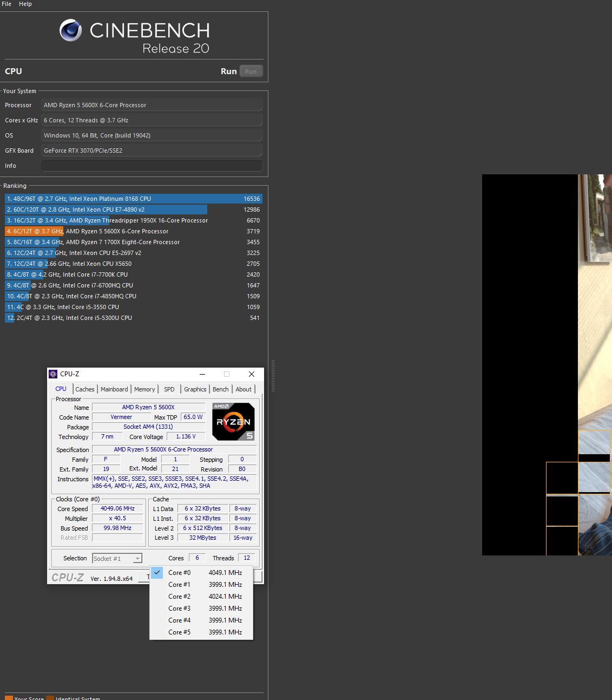The image size is (612, 700).
Task: Click the Code Name value Vermeer
Action: [121, 417]
